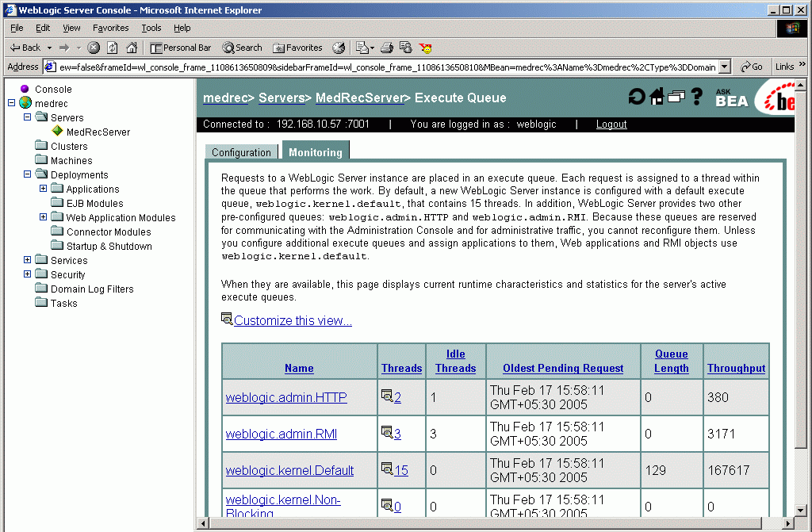Click the MedRecServer breadcrumb link
Viewport: 812px width, 532px height.
pos(359,98)
